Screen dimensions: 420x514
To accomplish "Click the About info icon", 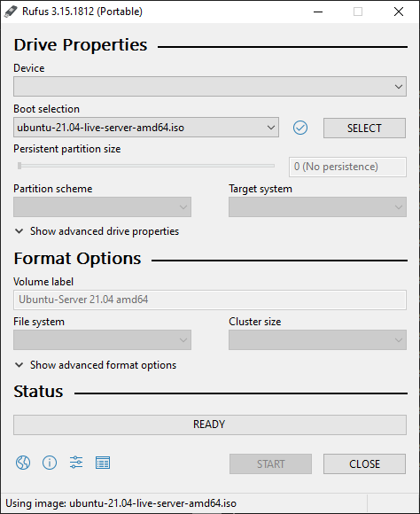I will tap(50, 463).
